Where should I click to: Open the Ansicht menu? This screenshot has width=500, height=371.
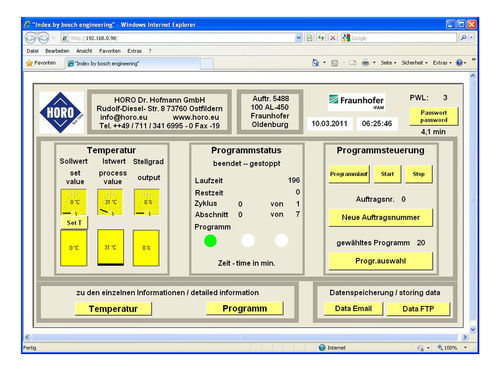[84, 51]
